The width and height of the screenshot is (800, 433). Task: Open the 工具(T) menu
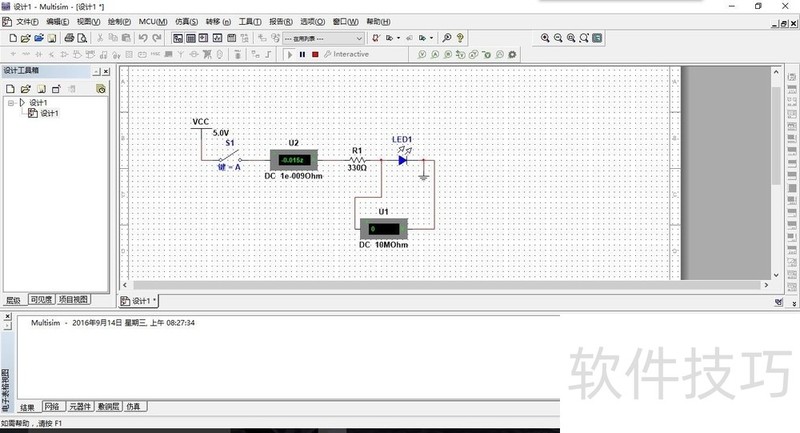[250, 21]
